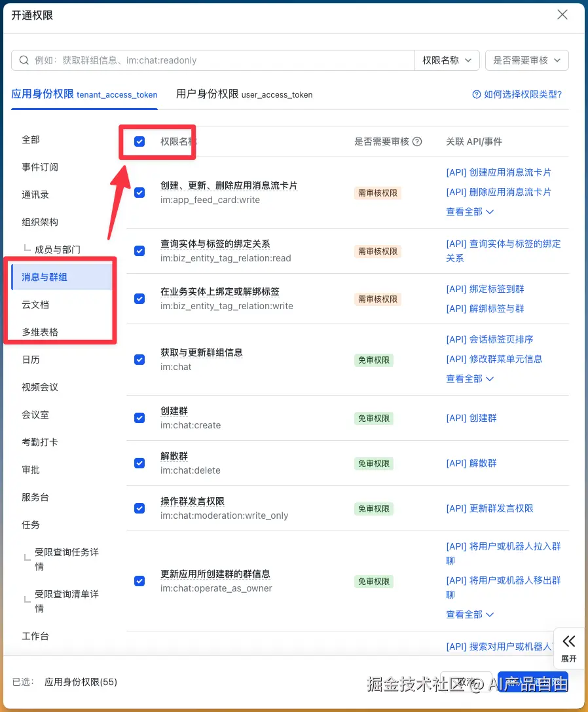Open the 是否需要审核 filter dropdown
588x712 pixels.
point(526,60)
